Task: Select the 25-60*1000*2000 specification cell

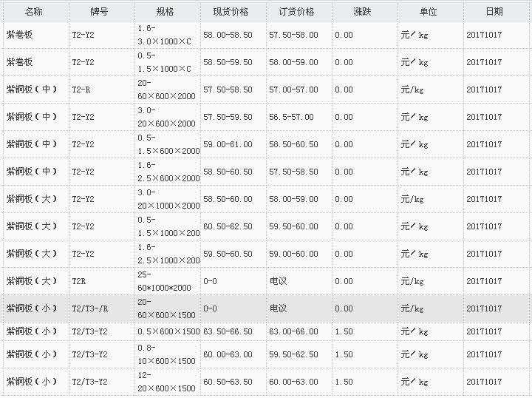Action: point(164,281)
